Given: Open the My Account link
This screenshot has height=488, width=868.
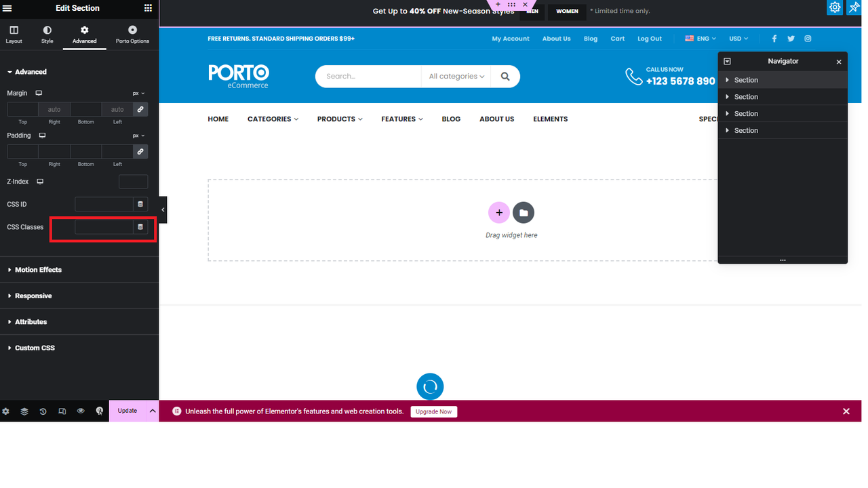Looking at the screenshot, I should click(511, 39).
